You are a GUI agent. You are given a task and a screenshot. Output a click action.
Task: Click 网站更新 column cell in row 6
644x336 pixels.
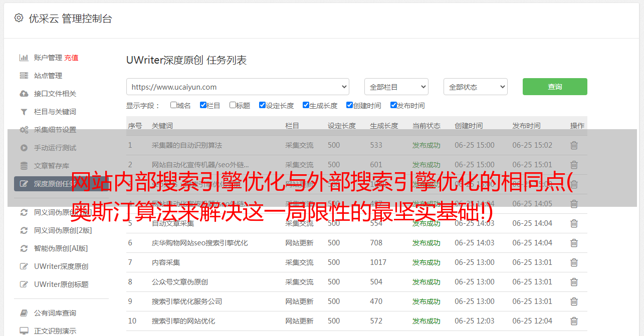click(300, 243)
